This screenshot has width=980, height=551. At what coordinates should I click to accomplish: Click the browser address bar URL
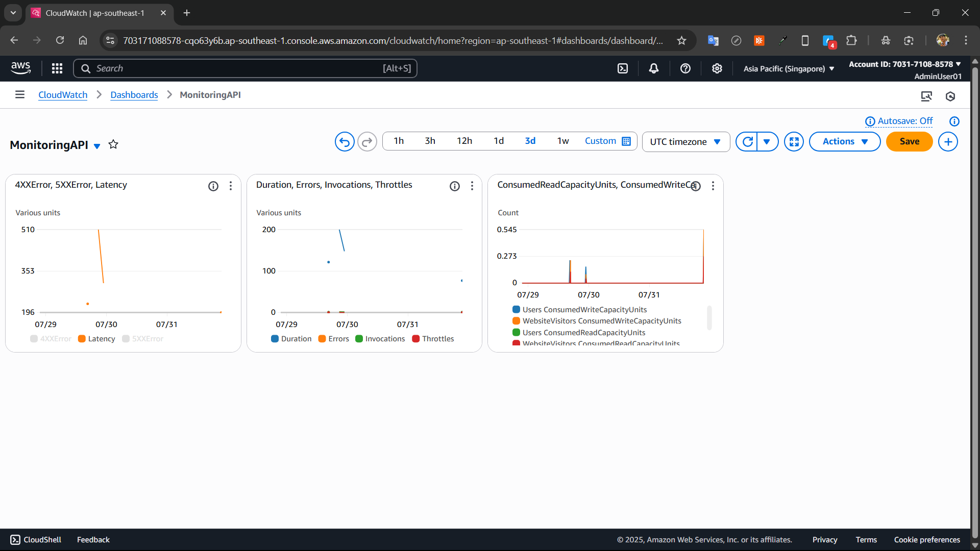pos(393,40)
